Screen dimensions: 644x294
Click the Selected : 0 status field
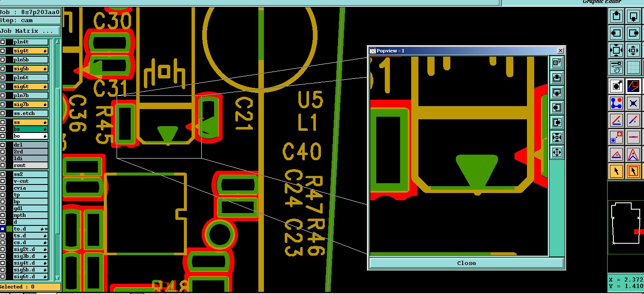pos(30,287)
